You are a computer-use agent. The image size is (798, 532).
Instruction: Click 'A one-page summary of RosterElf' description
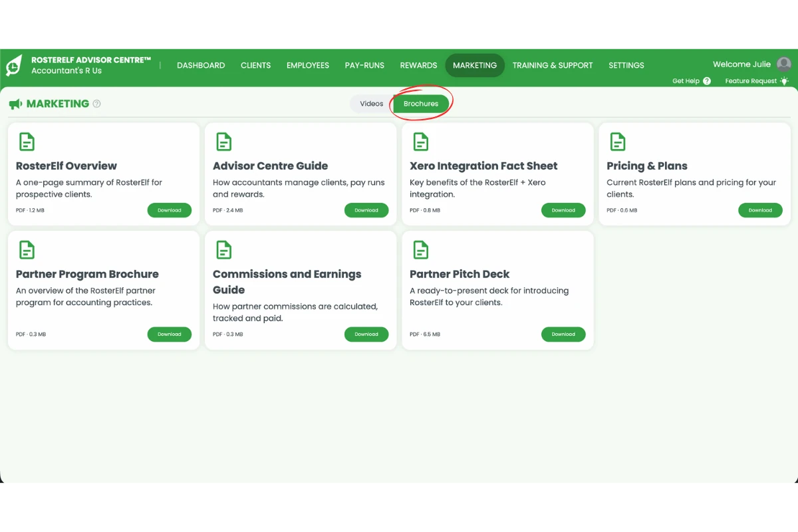pyautogui.click(x=89, y=188)
